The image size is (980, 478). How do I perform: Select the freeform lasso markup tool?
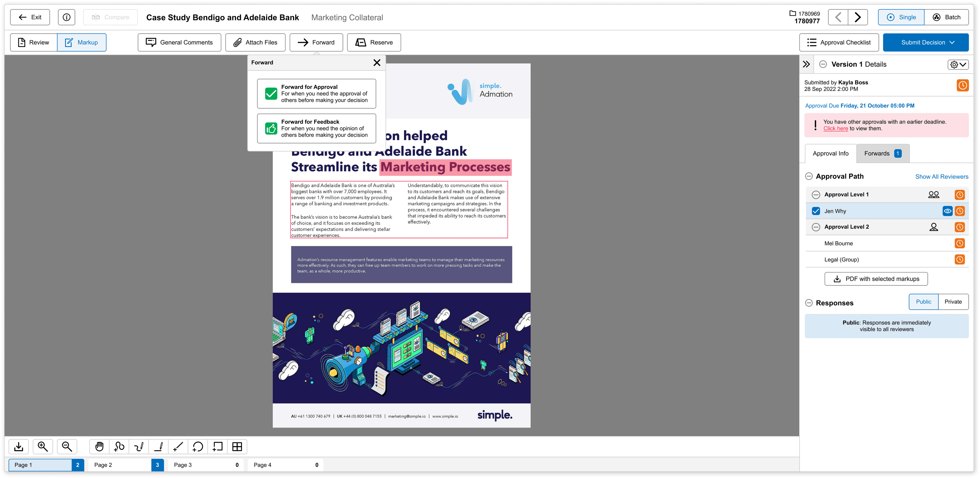point(119,446)
